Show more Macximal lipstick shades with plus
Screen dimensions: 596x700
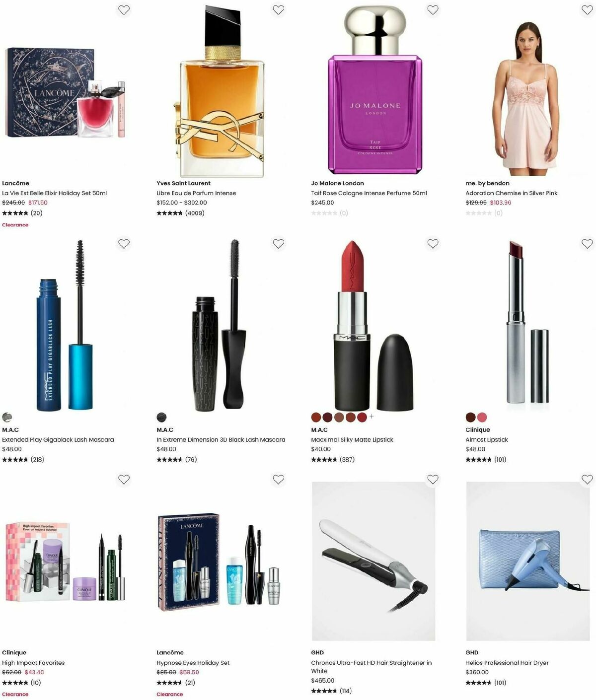tap(372, 417)
